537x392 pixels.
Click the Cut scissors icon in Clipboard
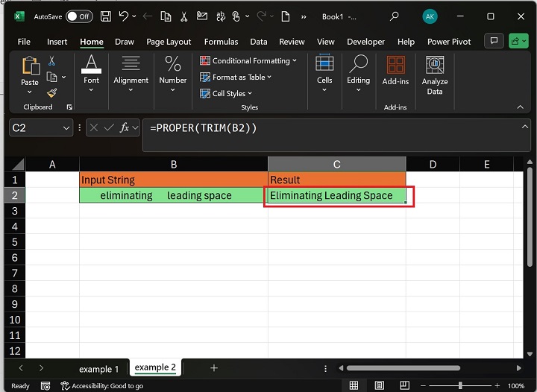point(51,61)
